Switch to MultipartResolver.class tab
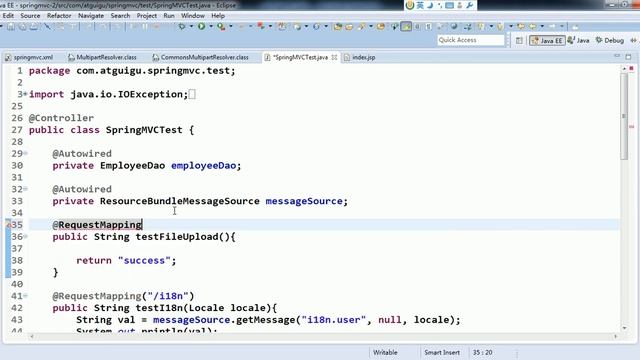The image size is (640, 360). 103,58
